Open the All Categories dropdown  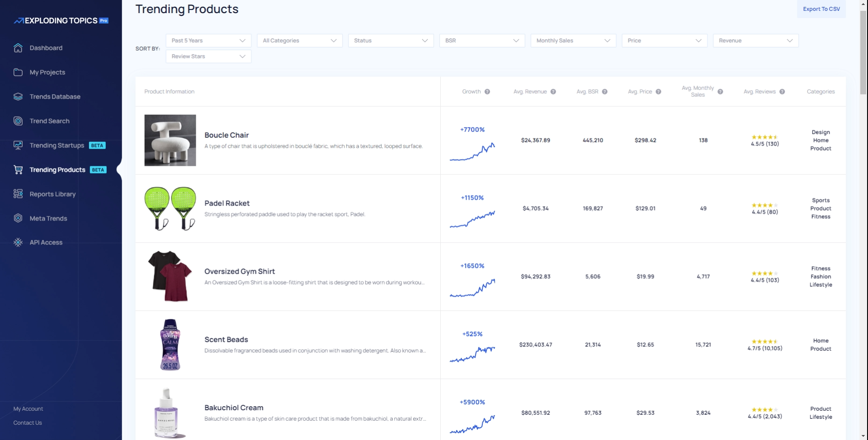coord(299,41)
